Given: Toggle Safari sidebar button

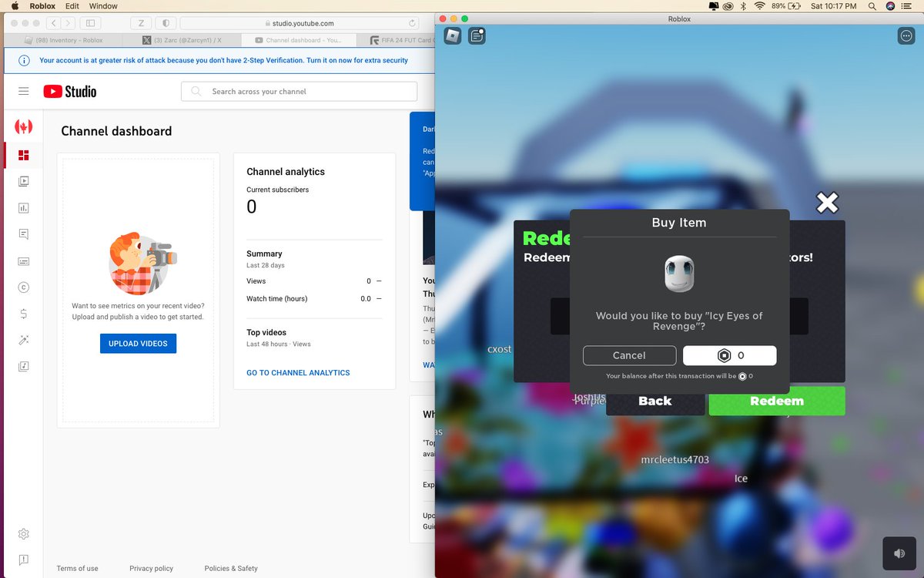Looking at the screenshot, I should click(91, 23).
